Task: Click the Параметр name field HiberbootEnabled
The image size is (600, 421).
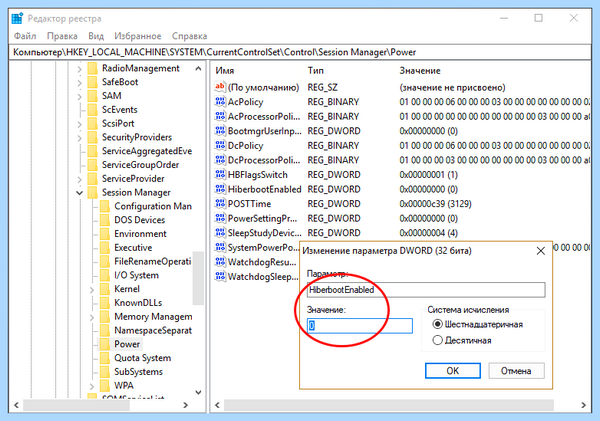Action: (426, 290)
